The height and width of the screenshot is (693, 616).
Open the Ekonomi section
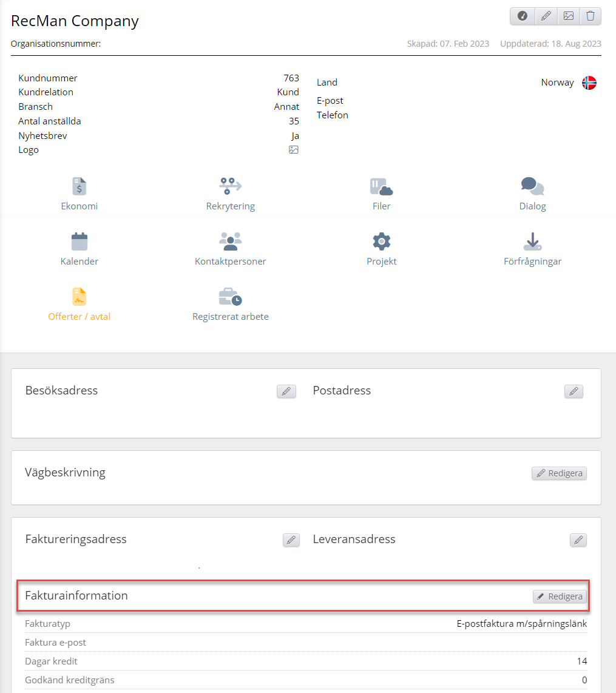click(79, 194)
